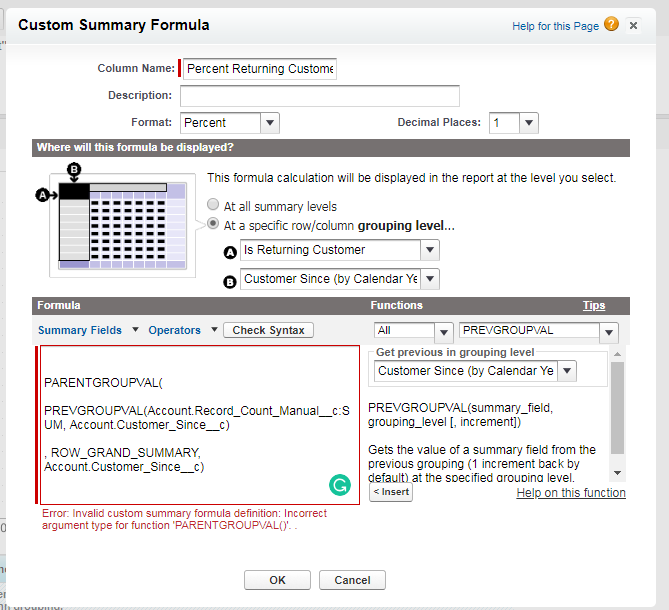
Task: Click the Check Syntax button
Action: tap(268, 330)
